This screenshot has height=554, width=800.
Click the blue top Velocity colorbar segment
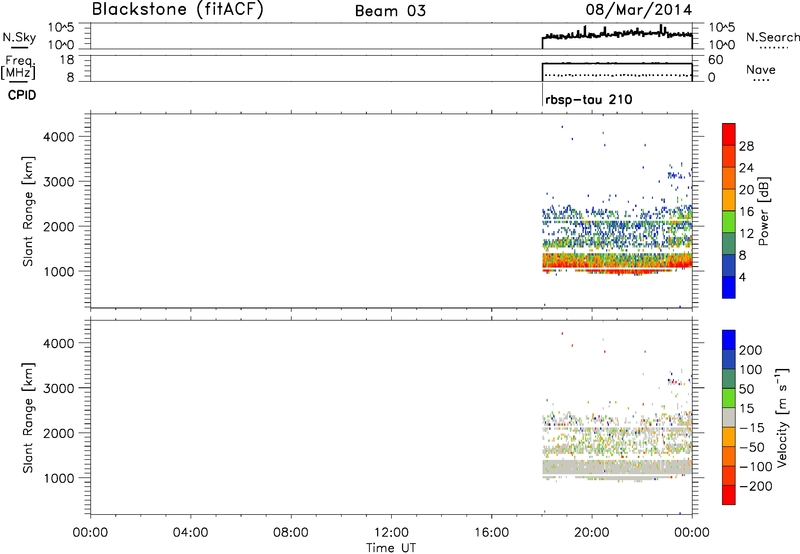click(x=729, y=340)
